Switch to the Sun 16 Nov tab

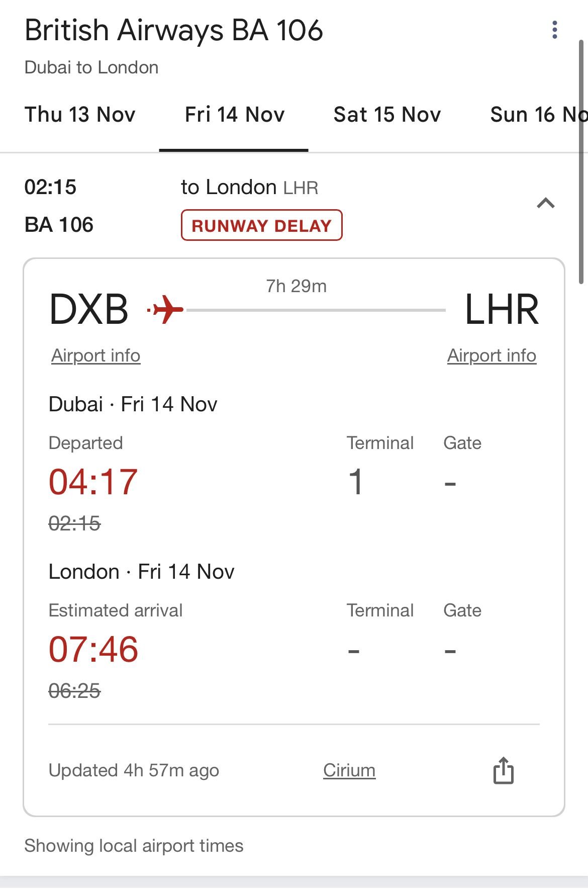(x=538, y=115)
